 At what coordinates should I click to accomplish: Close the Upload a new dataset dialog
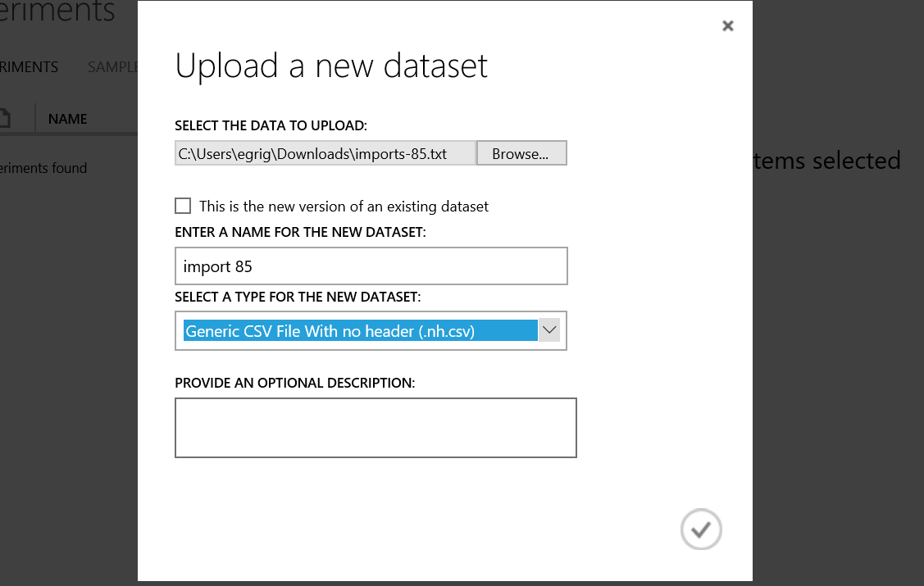(x=727, y=26)
